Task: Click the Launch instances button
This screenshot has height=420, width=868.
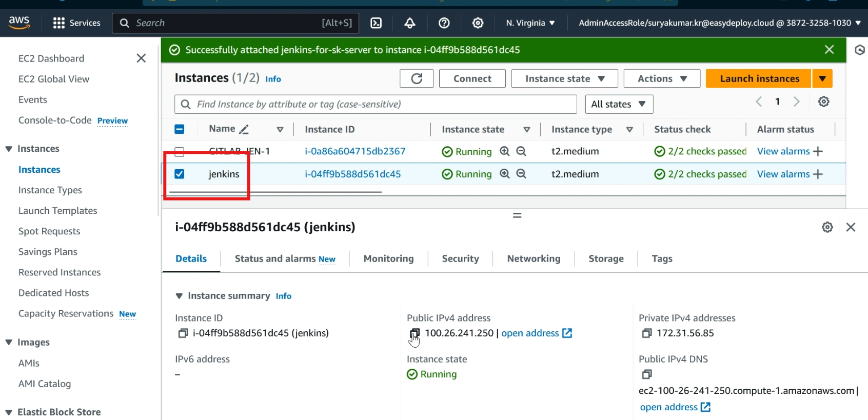Action: tap(759, 78)
